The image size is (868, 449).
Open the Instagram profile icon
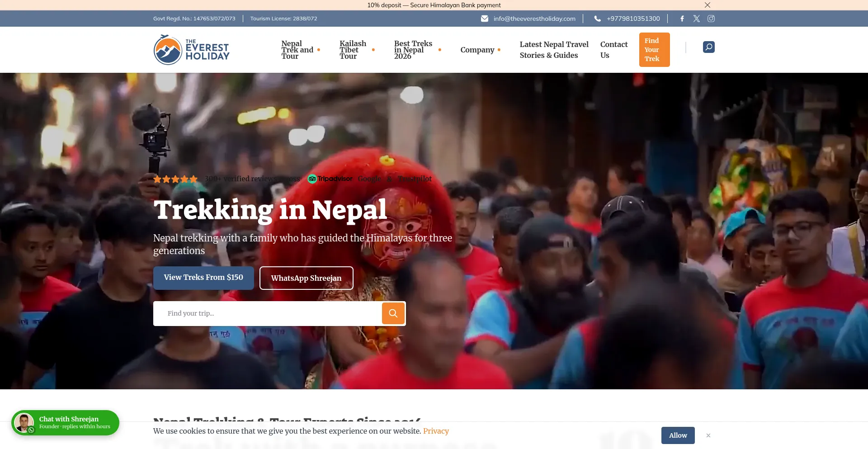coord(711,19)
